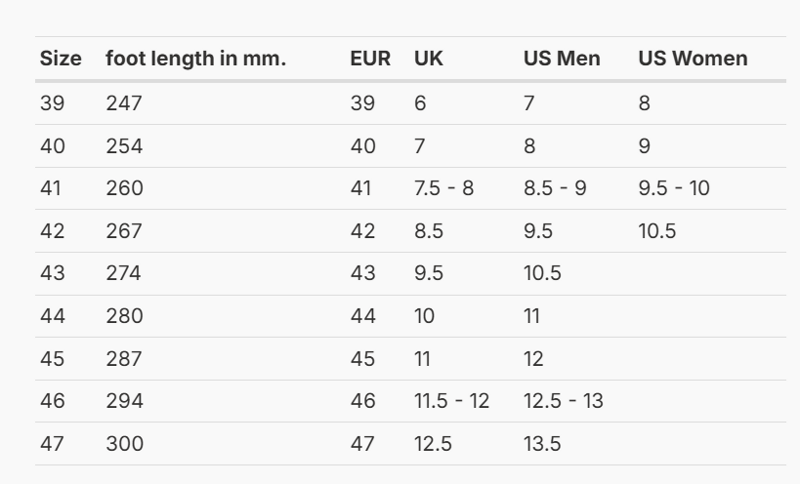Click the 'Size' column header
800x484 pixels.
pyautogui.click(x=60, y=59)
